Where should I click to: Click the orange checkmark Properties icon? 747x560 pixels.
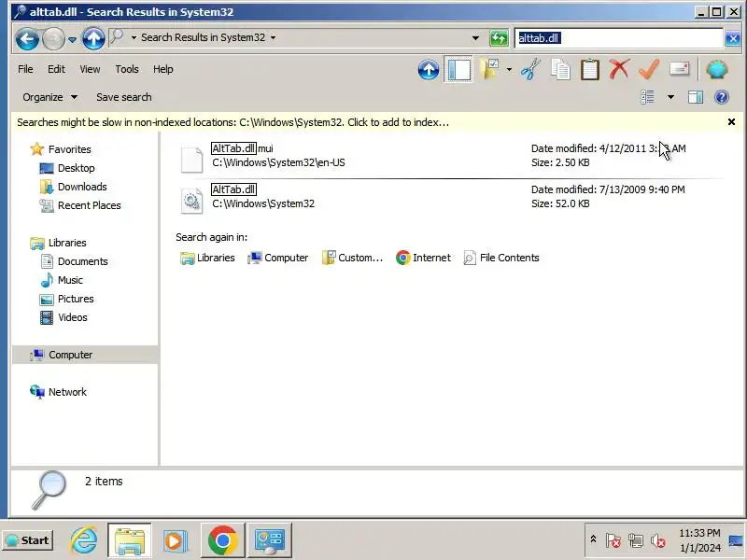coord(649,69)
